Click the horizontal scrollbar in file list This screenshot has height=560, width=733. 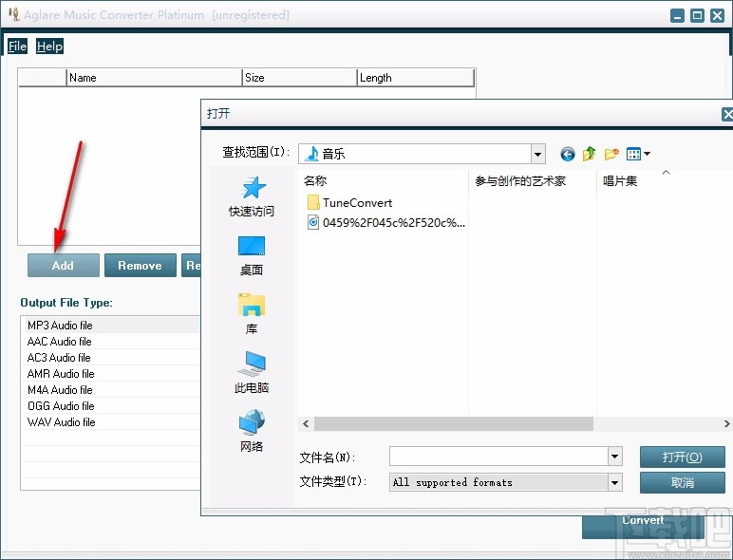click(x=454, y=424)
